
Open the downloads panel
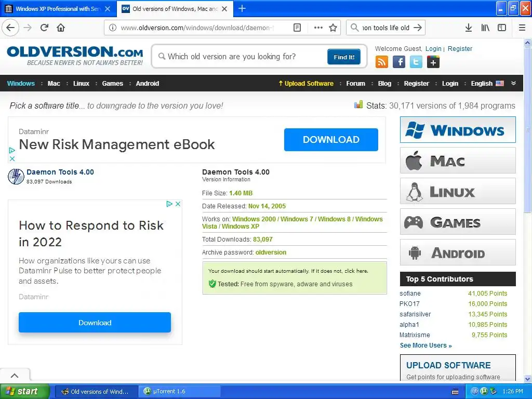click(469, 28)
